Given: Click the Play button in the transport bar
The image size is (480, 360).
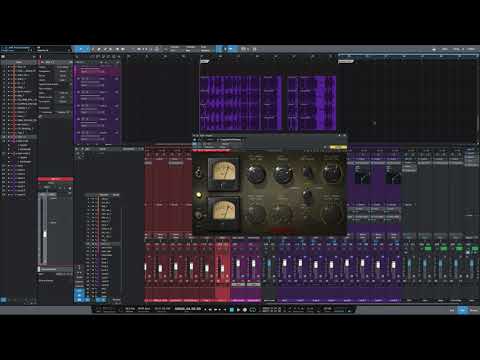Looking at the screenshot, I should tap(238, 310).
